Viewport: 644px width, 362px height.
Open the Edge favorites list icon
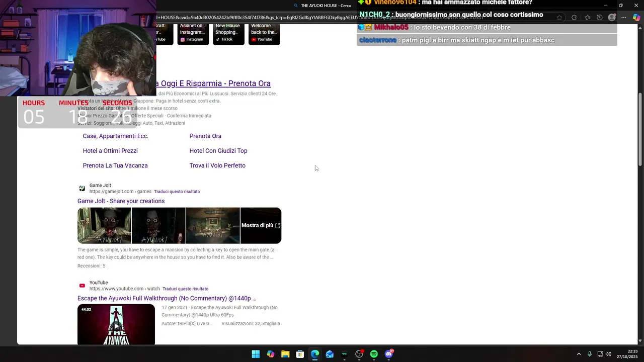coord(587,18)
